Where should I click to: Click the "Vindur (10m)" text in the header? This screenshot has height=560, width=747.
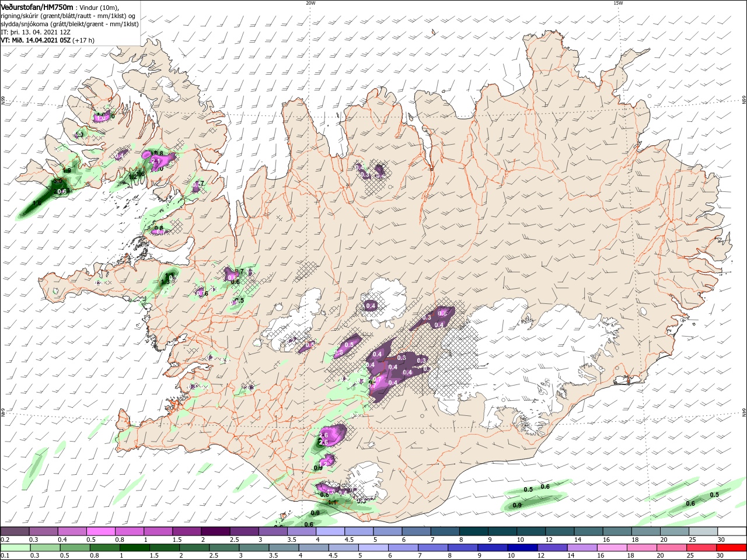pos(99,8)
